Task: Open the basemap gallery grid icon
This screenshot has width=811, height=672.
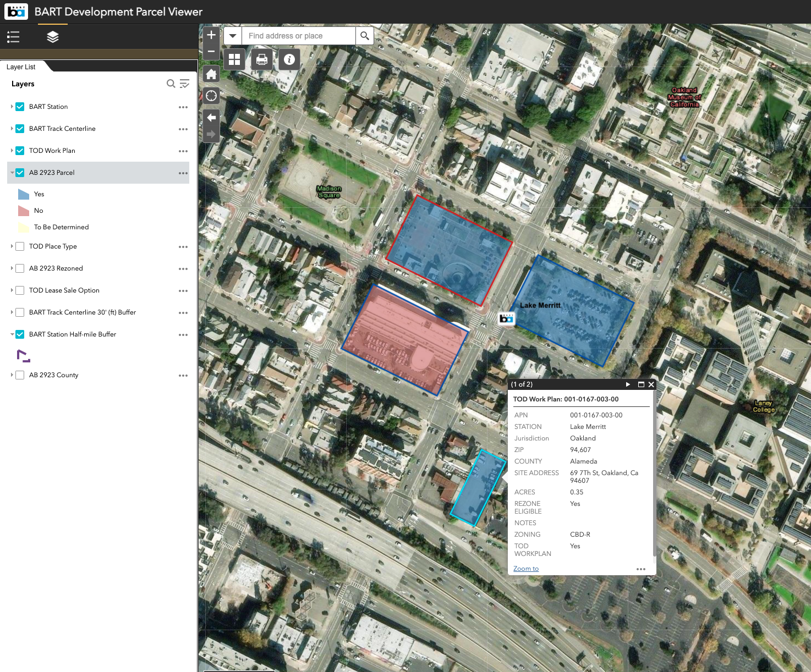Action: pyautogui.click(x=234, y=59)
